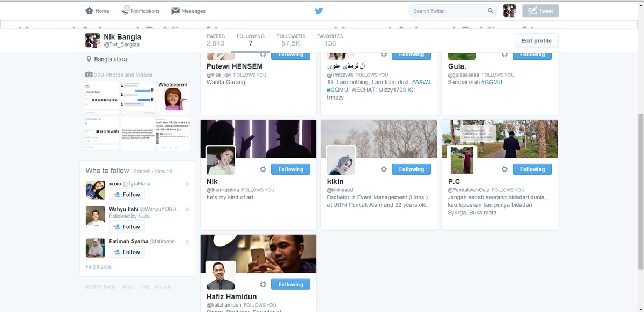Click View all suggestions link
The width and height of the screenshot is (644, 312).
point(163,172)
